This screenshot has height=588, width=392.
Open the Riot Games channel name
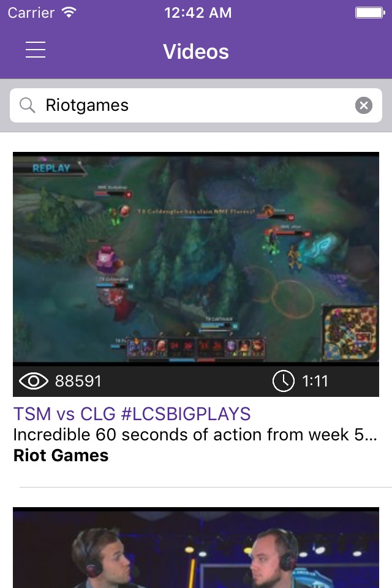click(x=61, y=456)
